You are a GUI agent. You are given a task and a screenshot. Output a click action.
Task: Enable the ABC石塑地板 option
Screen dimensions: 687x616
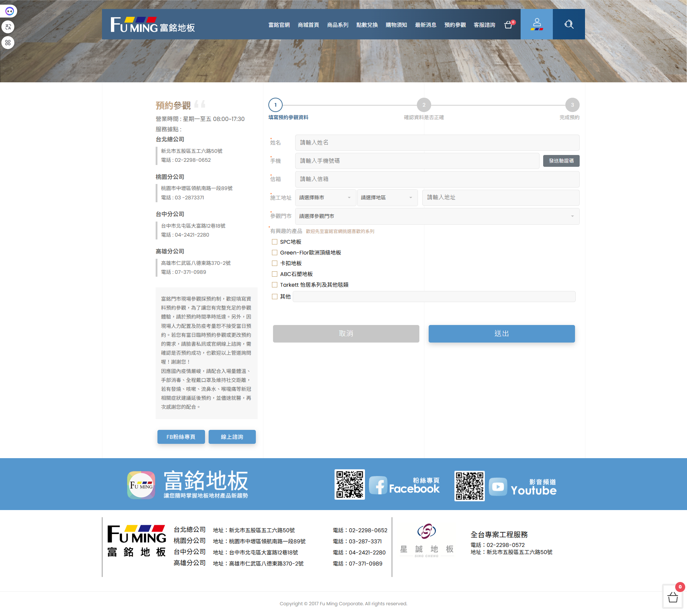(x=275, y=274)
